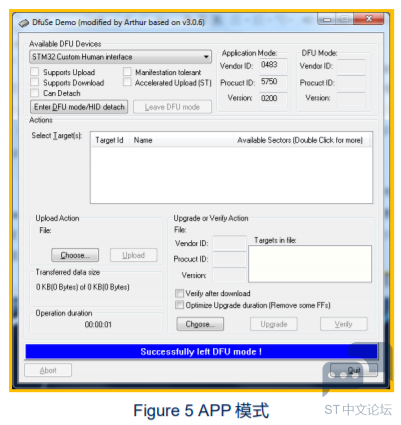Viewport: 401px width, 425px height.
Task: Select the Target Id column header
Action: pyautogui.click(x=110, y=140)
